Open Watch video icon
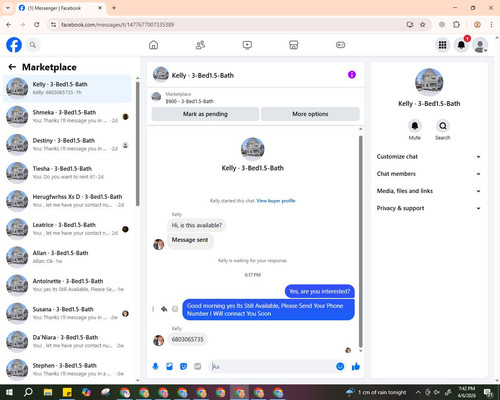 point(247,45)
